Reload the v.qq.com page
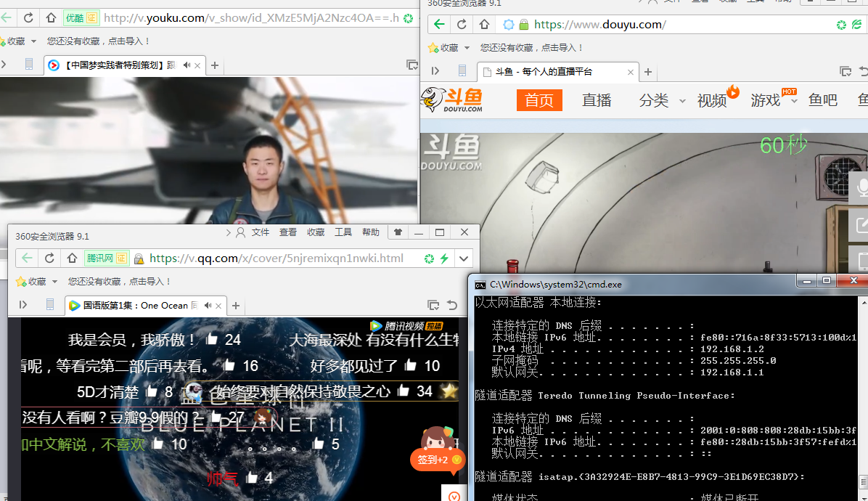Image resolution: width=868 pixels, height=501 pixels. [x=49, y=258]
